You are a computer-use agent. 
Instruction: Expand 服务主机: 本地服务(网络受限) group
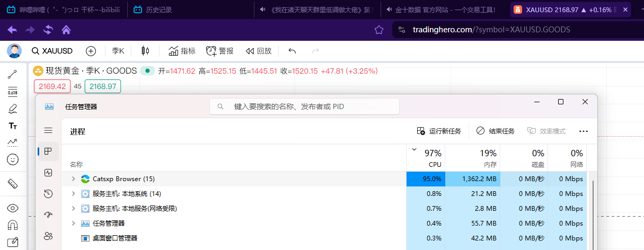click(73, 209)
